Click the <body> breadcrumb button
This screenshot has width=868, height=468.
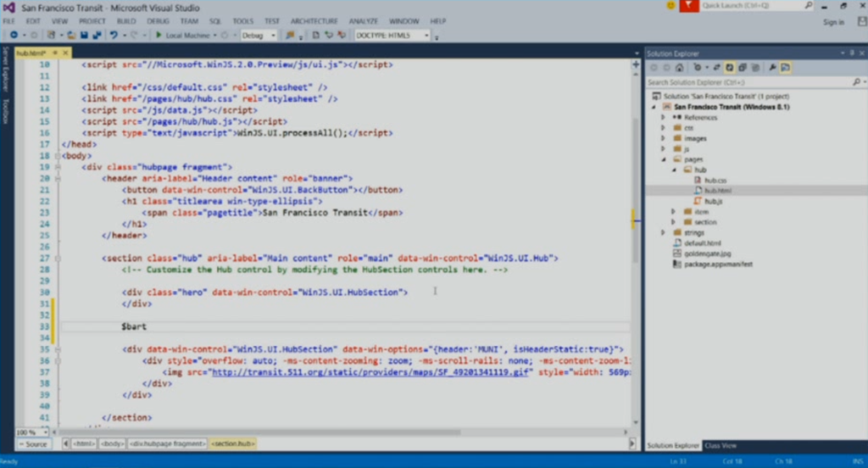pos(113,443)
